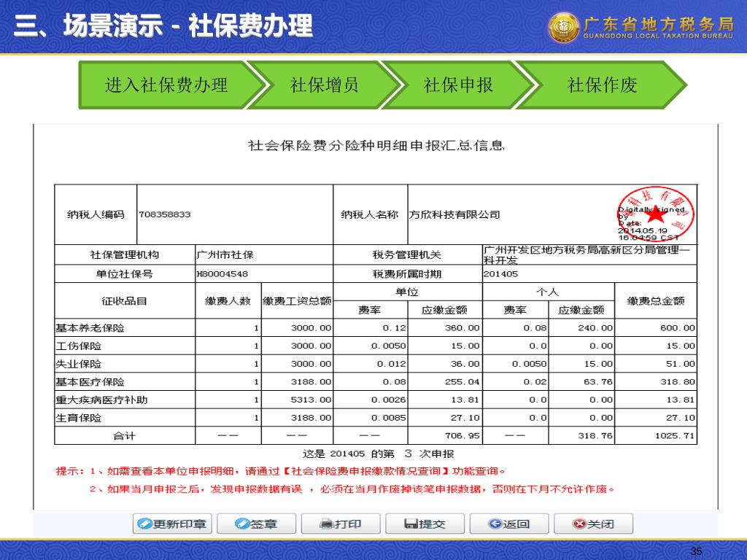Click total amount 1025.71
The width and height of the screenshot is (747, 560).
(675, 436)
